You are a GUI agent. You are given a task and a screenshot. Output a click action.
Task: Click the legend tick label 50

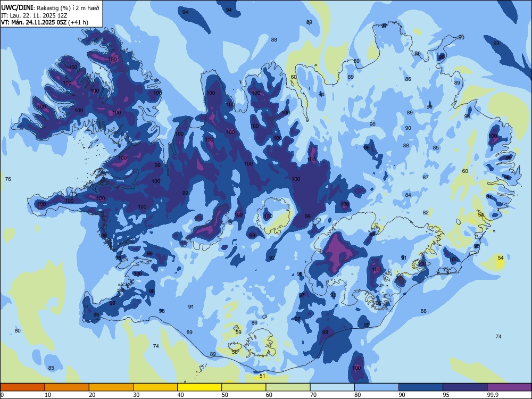tap(225, 395)
